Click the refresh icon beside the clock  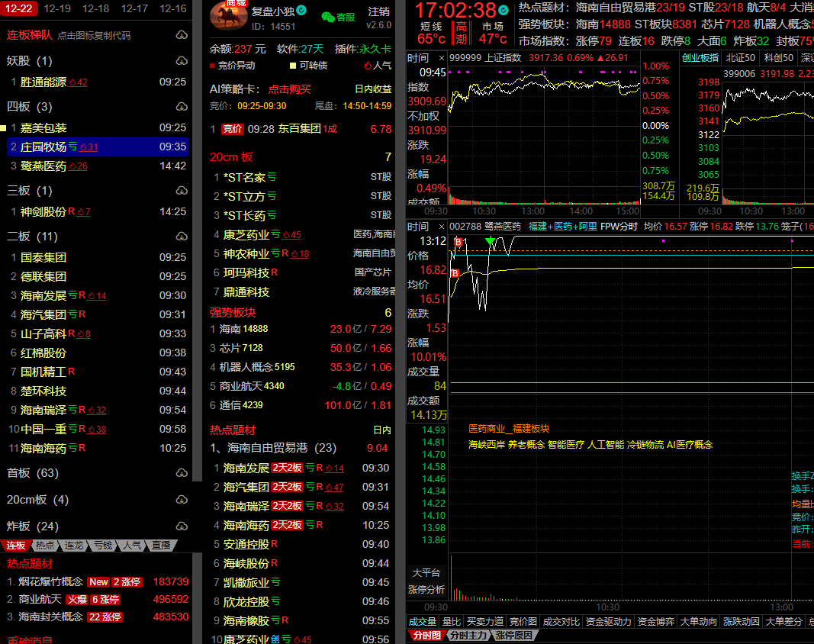tap(505, 11)
